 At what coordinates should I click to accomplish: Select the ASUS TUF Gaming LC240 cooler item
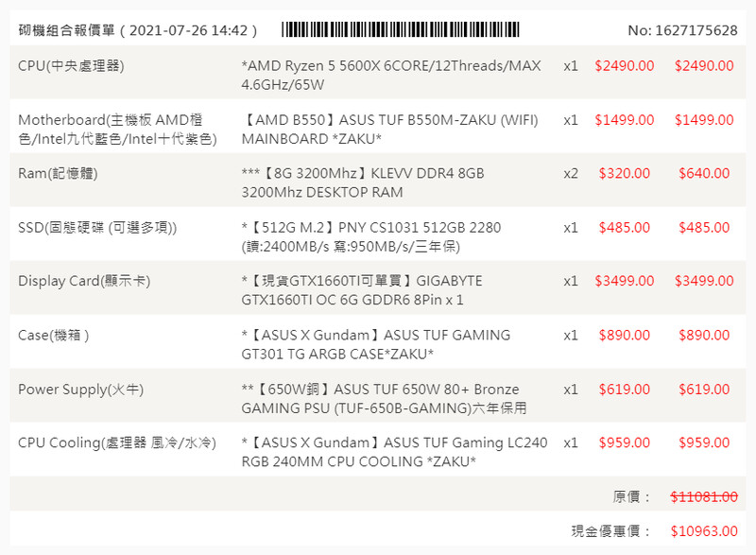394,452
